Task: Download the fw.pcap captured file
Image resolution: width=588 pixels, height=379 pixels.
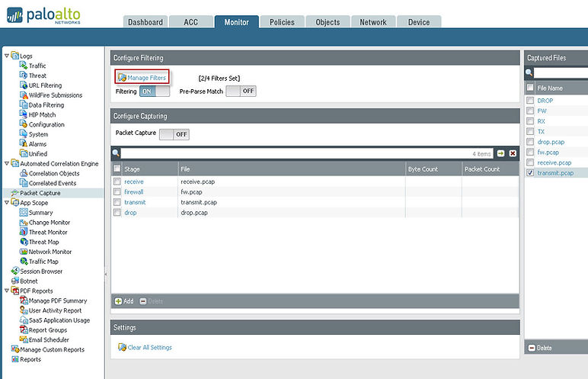Action: 548,152
